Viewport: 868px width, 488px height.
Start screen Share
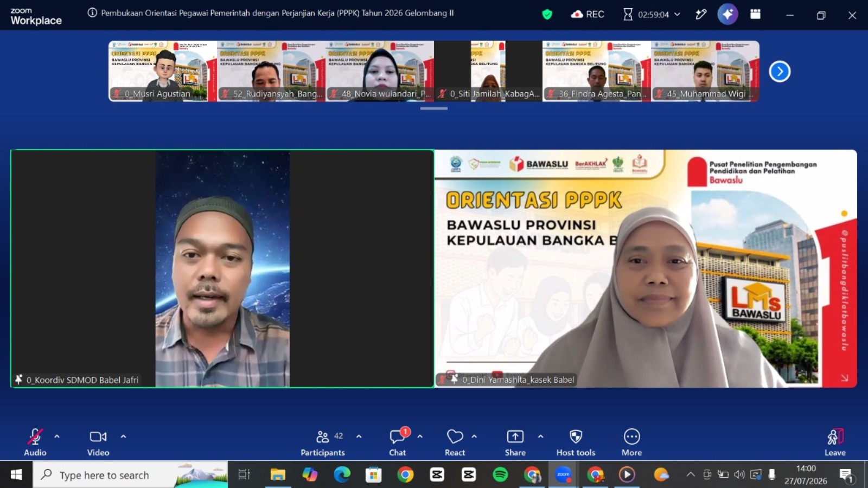(515, 442)
